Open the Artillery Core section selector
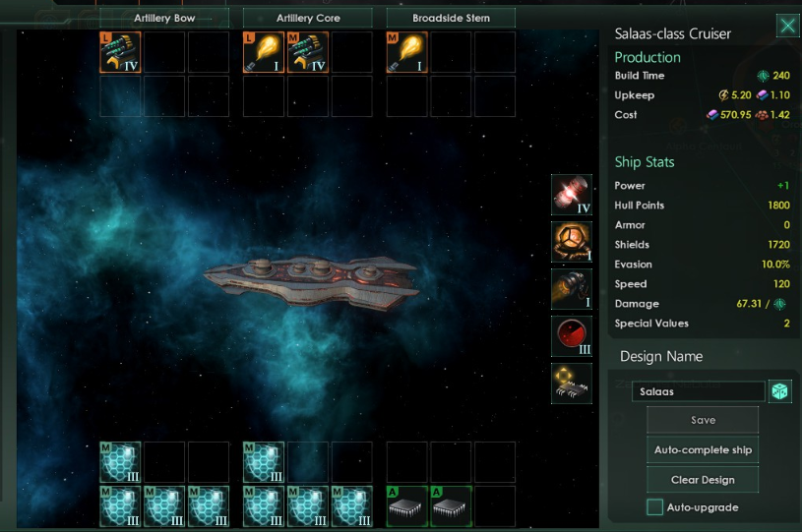Viewport: 802px width, 532px height. [307, 18]
